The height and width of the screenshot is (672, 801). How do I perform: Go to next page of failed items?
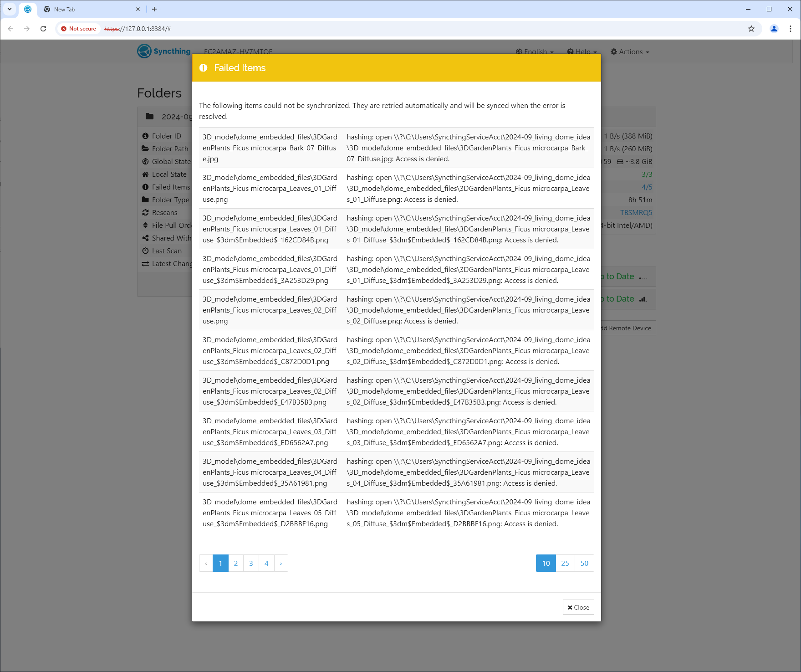[x=281, y=564]
